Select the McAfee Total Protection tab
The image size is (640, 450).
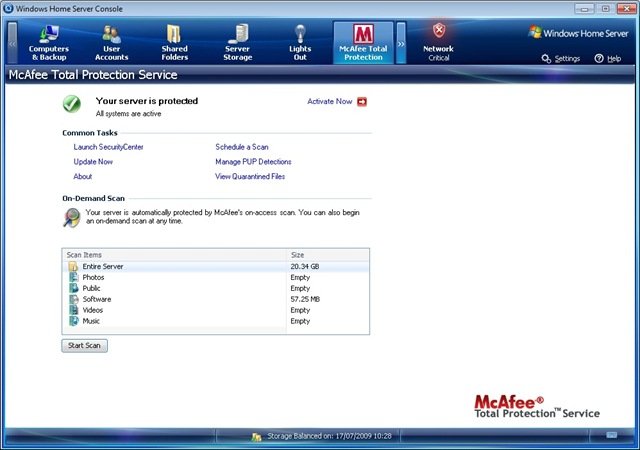(363, 42)
